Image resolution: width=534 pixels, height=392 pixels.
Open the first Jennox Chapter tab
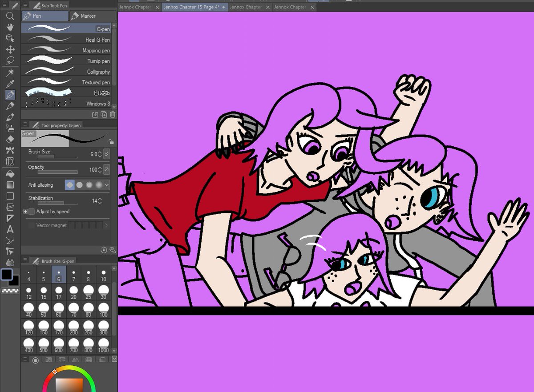pyautogui.click(x=136, y=7)
